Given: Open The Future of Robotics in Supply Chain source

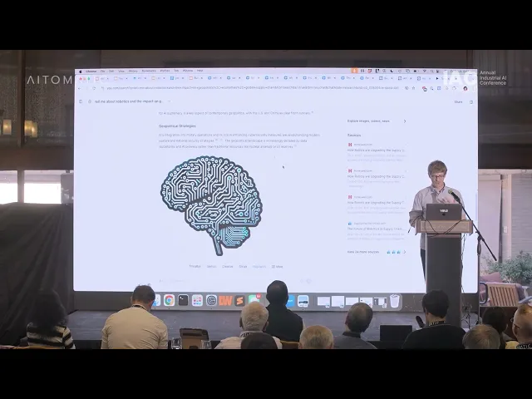Looking at the screenshot, I should (x=377, y=229).
